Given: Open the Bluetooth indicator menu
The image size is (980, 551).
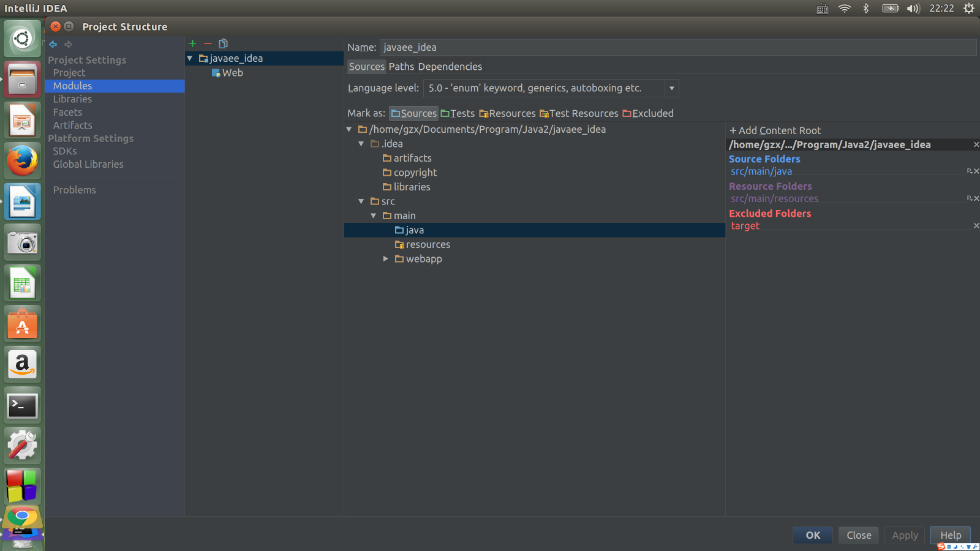Looking at the screenshot, I should 866,9.
